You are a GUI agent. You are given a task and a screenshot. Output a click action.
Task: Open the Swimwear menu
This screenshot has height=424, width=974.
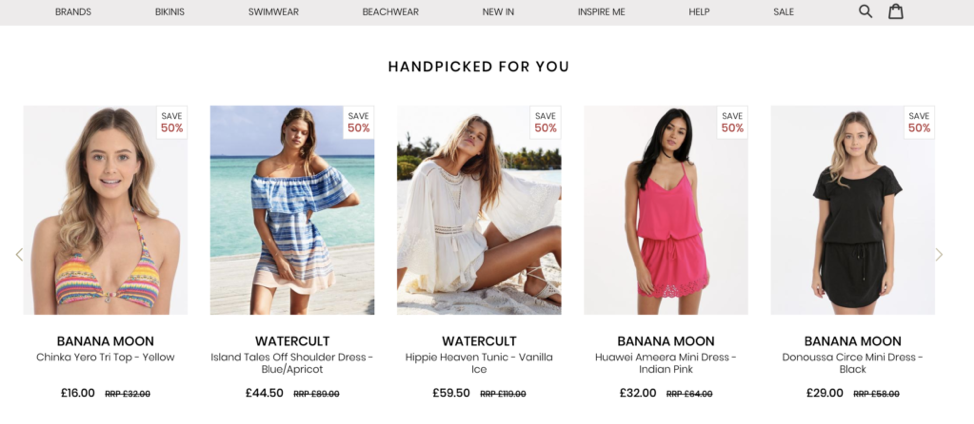pyautogui.click(x=273, y=12)
